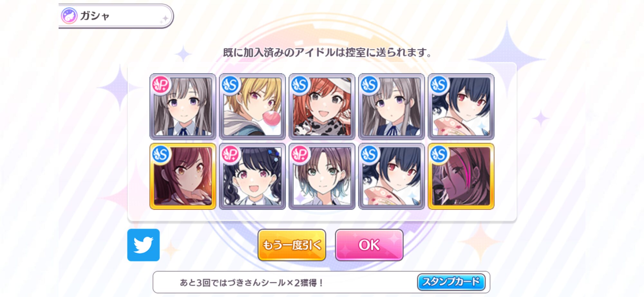Click S badge on last gold-framed card
Screen dimensions: 644x297
pyautogui.click(x=439, y=154)
